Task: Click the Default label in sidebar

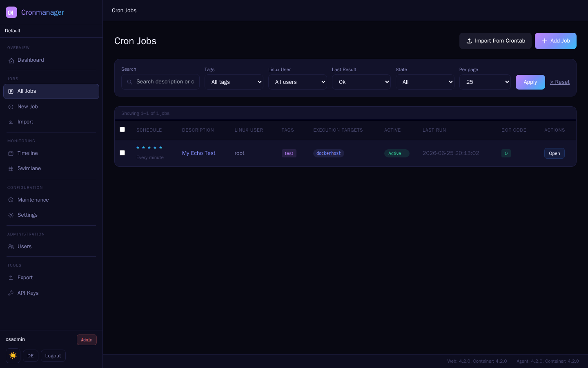Action: click(x=13, y=31)
